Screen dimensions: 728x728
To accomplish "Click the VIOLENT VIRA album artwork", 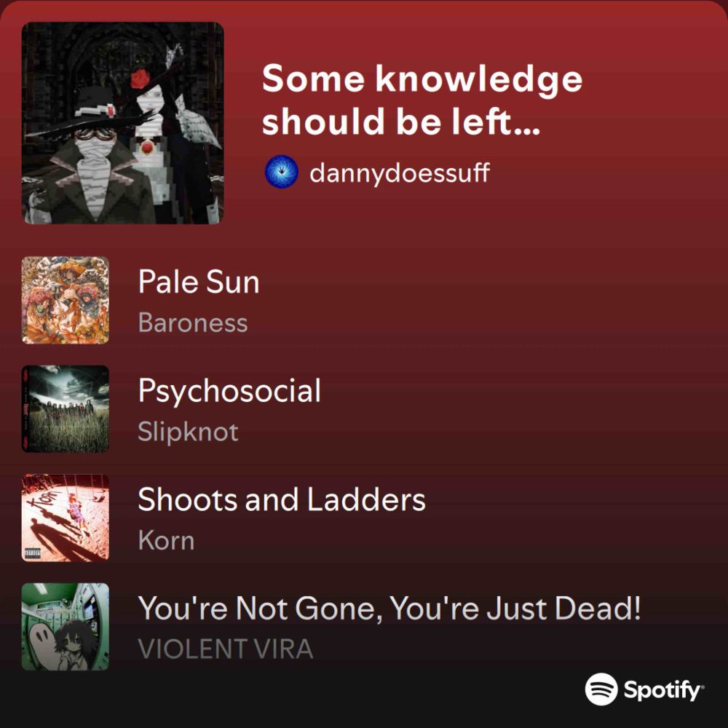I will [66, 627].
